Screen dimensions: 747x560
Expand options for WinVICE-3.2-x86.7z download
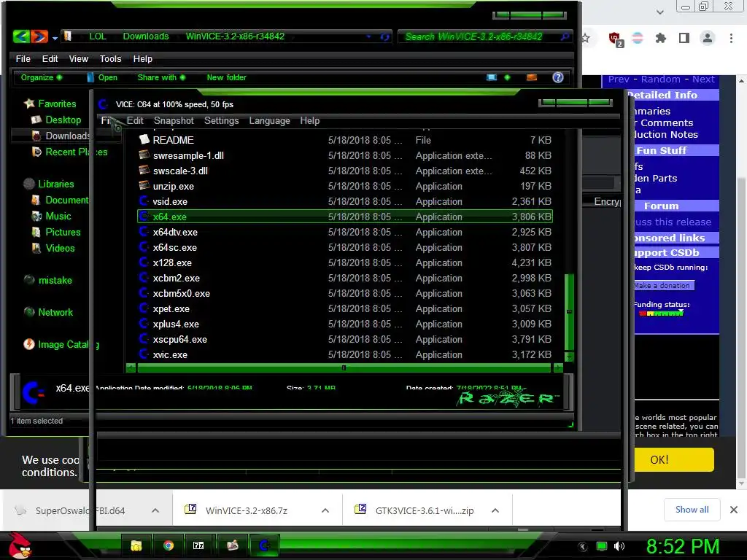325,510
